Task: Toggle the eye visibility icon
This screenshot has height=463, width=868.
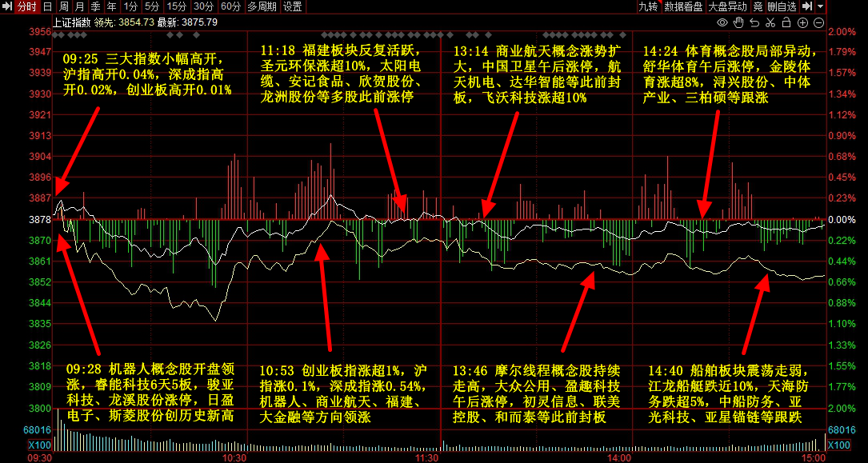Action: click(722, 22)
